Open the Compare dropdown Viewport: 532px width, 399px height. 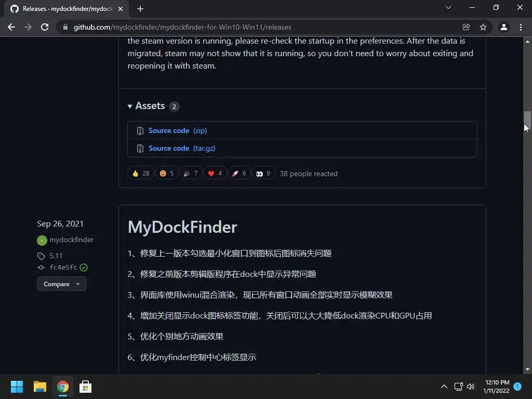(x=62, y=284)
